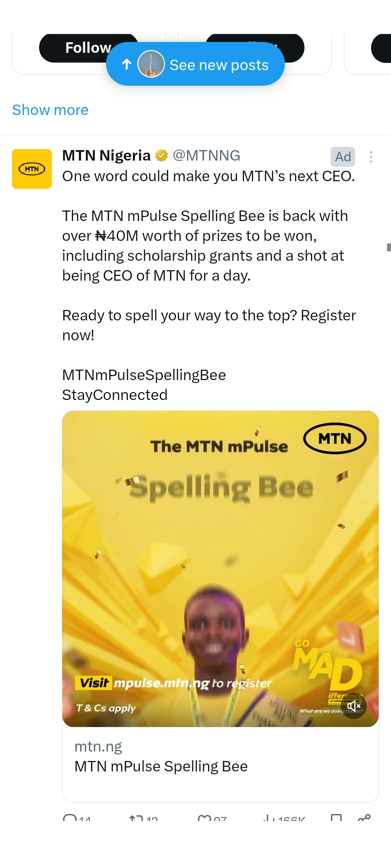Expand suggestions with Show more
Screen dimensions: 391x868
point(50,110)
